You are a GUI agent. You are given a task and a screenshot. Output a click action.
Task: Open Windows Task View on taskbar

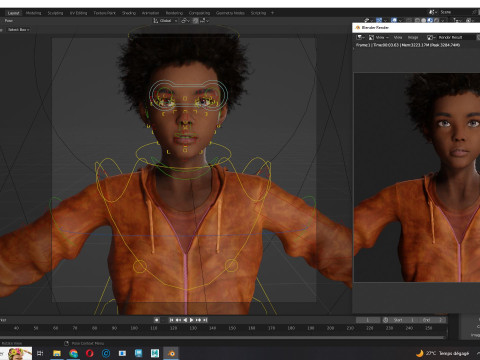(x=40, y=353)
